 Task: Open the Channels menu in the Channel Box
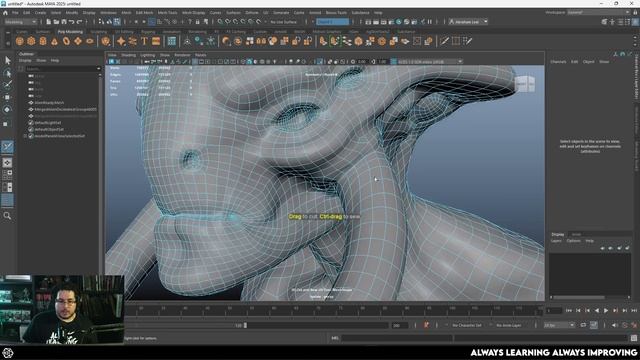[x=558, y=62]
